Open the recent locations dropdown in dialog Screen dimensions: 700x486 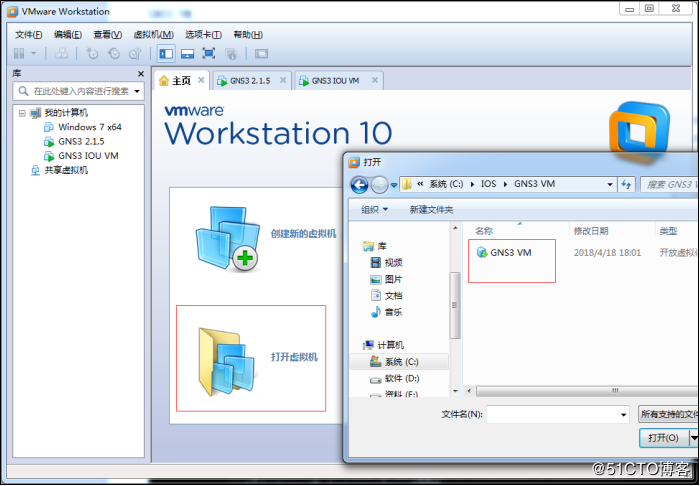pyautogui.click(x=394, y=185)
